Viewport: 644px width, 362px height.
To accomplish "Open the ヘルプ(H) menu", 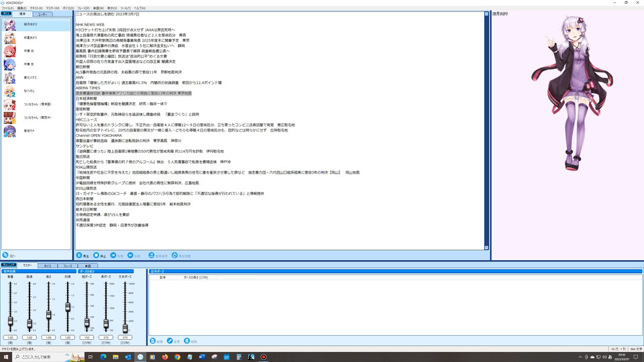I will [140, 8].
